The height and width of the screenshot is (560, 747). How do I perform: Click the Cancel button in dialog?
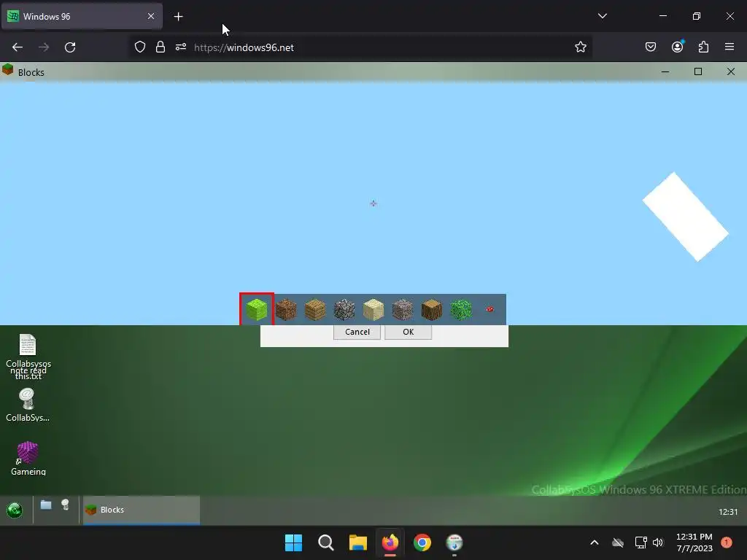[357, 332]
